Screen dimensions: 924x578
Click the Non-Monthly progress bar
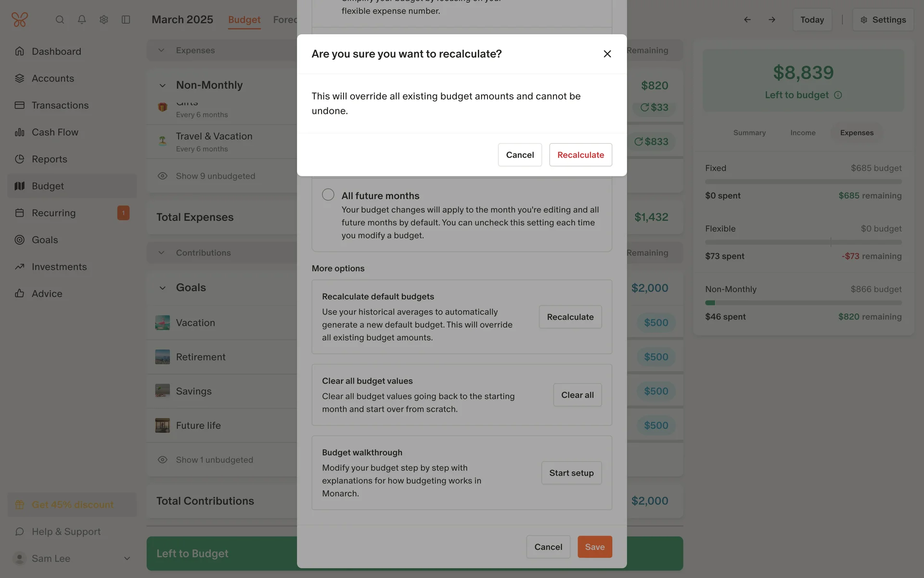pyautogui.click(x=803, y=303)
